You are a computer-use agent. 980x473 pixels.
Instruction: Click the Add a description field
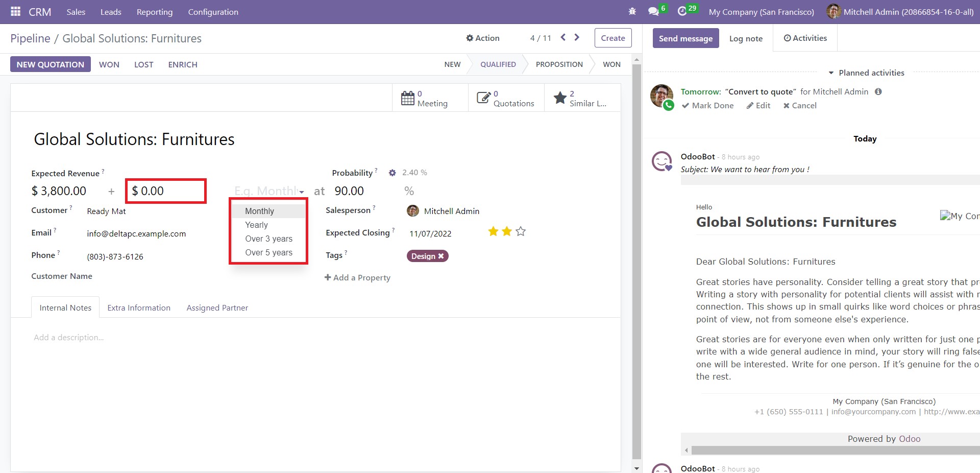68,337
